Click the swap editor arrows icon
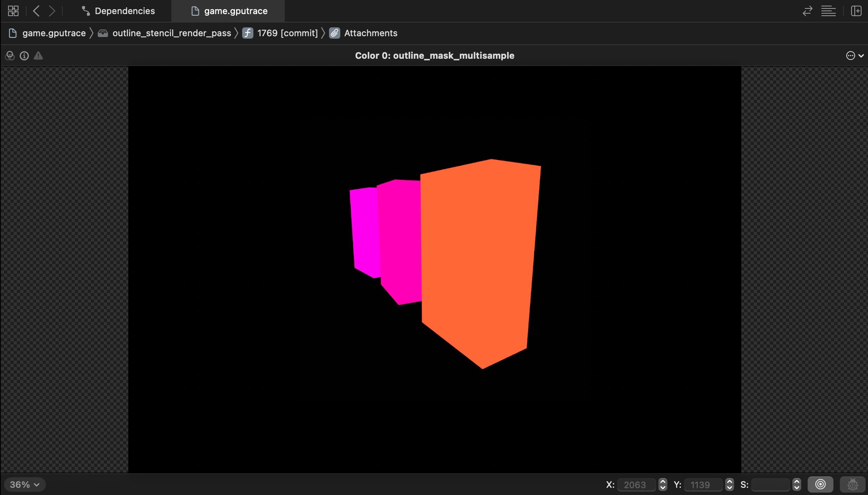868x495 pixels. point(807,11)
